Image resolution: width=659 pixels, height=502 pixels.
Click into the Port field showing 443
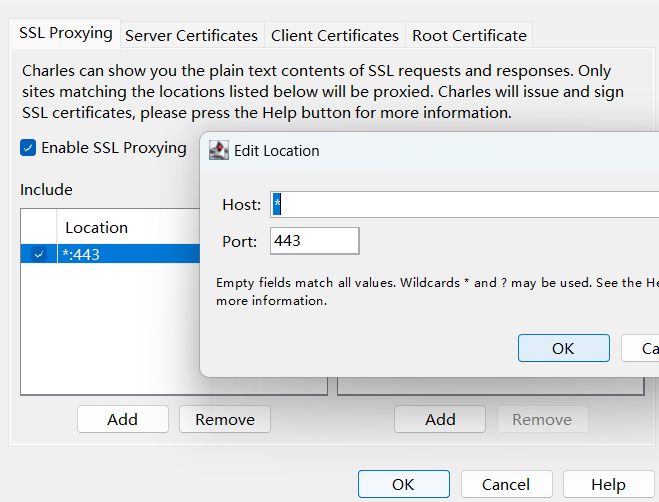pos(314,241)
